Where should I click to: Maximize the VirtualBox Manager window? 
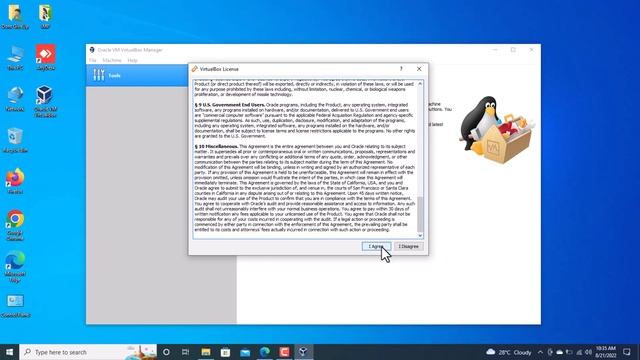(513, 50)
